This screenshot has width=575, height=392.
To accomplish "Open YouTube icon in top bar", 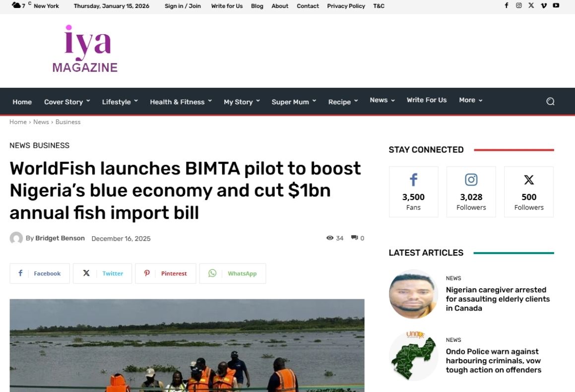I will (556, 5).
